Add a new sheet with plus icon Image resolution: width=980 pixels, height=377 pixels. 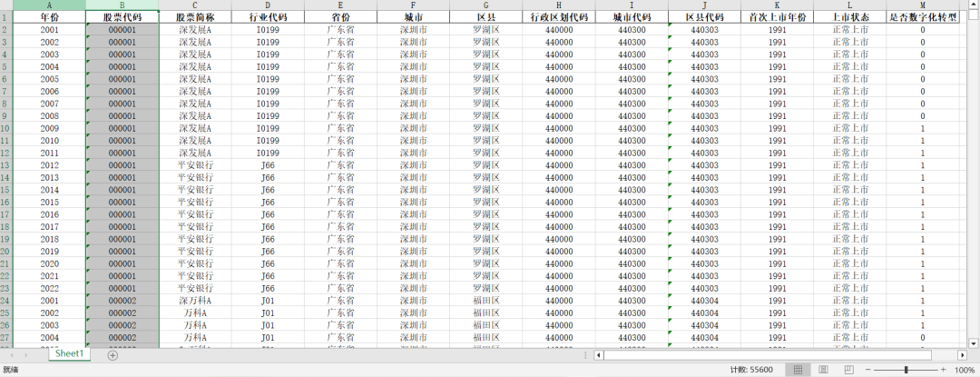click(x=113, y=355)
